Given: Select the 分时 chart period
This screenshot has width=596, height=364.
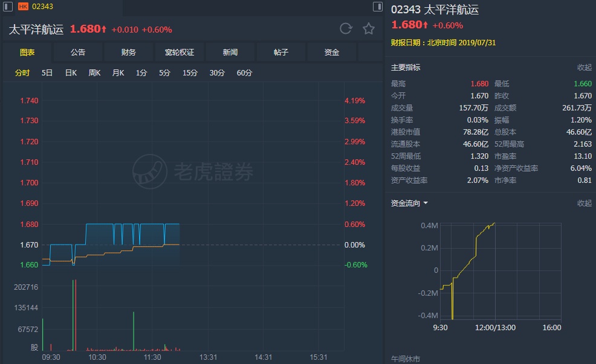Looking at the screenshot, I should 22,73.
